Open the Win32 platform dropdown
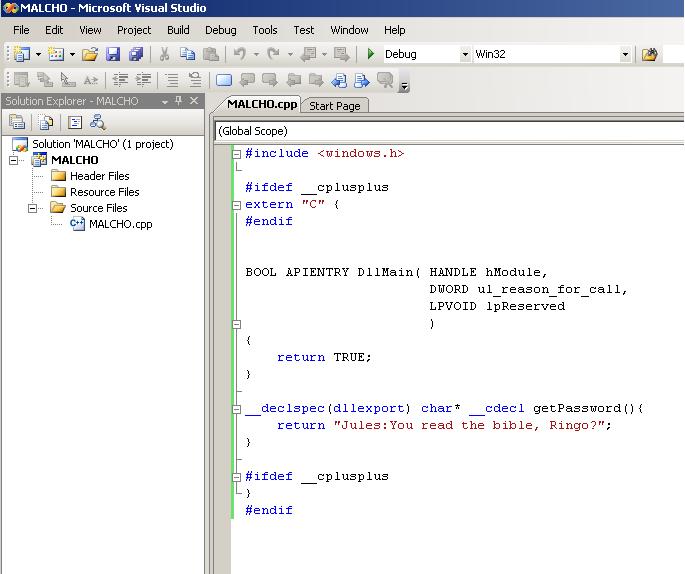Viewport: 685px width, 574px height. point(626,54)
